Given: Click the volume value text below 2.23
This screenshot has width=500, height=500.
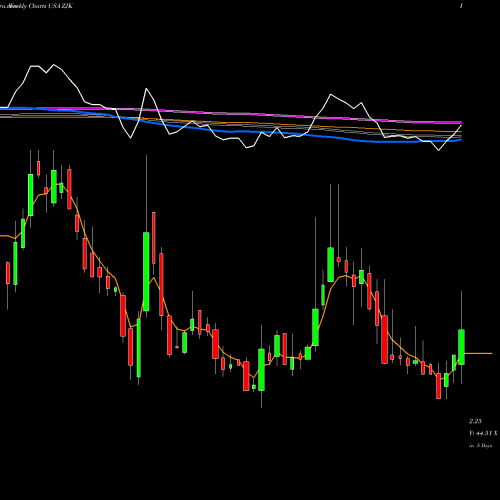Looking at the screenshot, I should coord(483,433).
